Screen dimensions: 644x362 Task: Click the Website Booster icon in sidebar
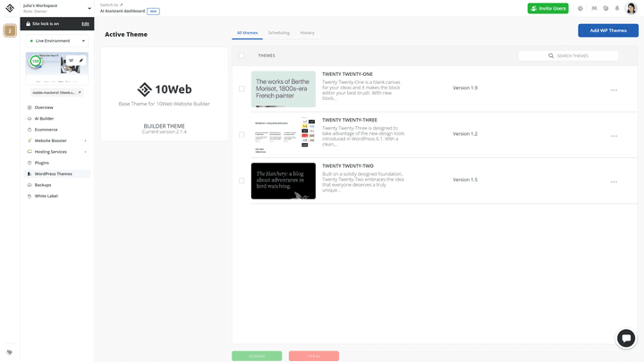point(30,141)
